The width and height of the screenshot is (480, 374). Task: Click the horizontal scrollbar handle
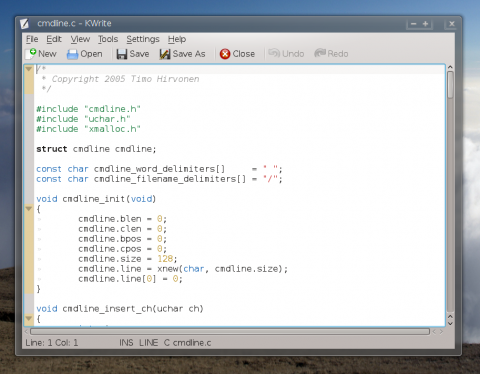(230, 332)
